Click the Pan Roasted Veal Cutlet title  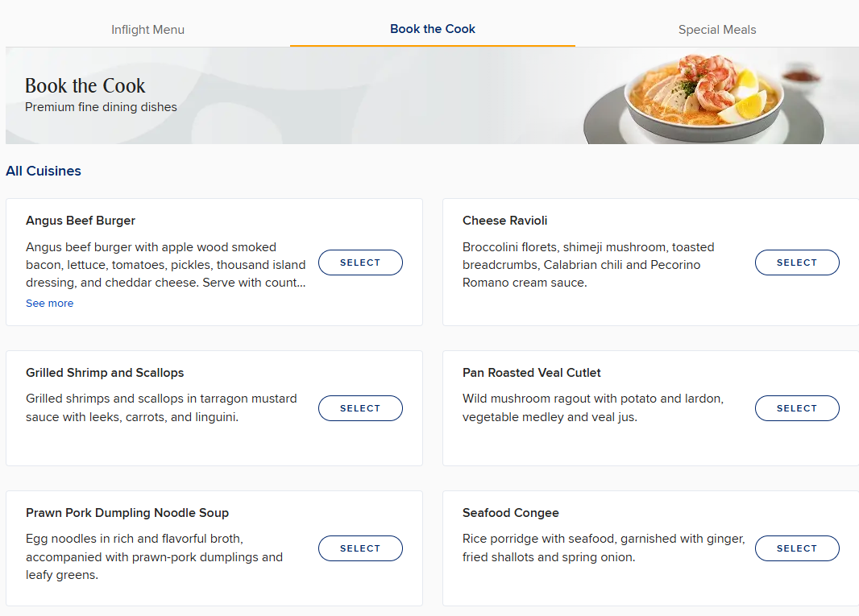click(531, 373)
